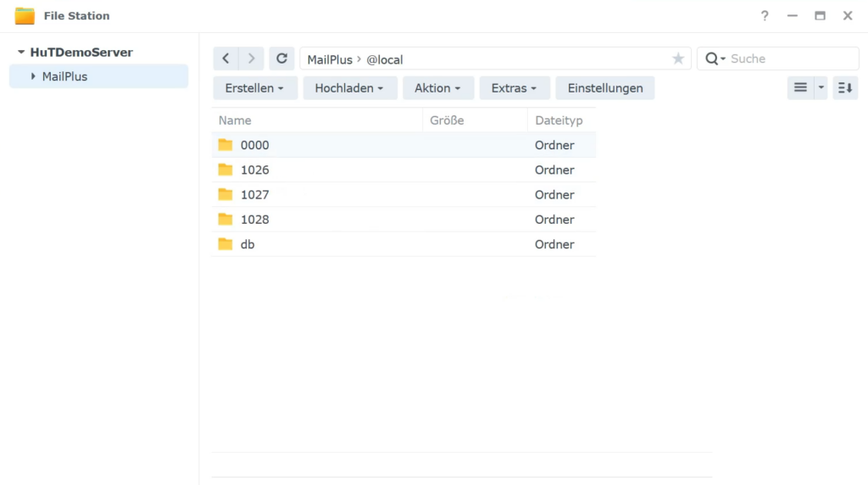Click Ordner type in 1028 row

[554, 220]
